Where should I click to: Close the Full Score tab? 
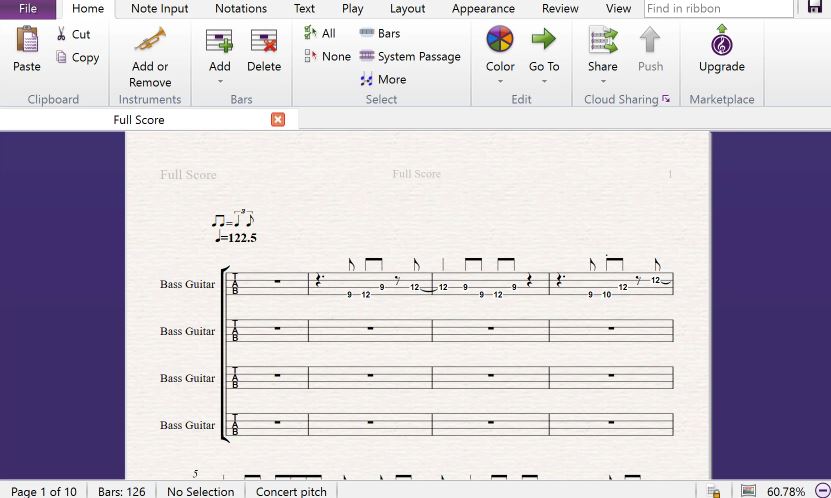[x=278, y=120]
